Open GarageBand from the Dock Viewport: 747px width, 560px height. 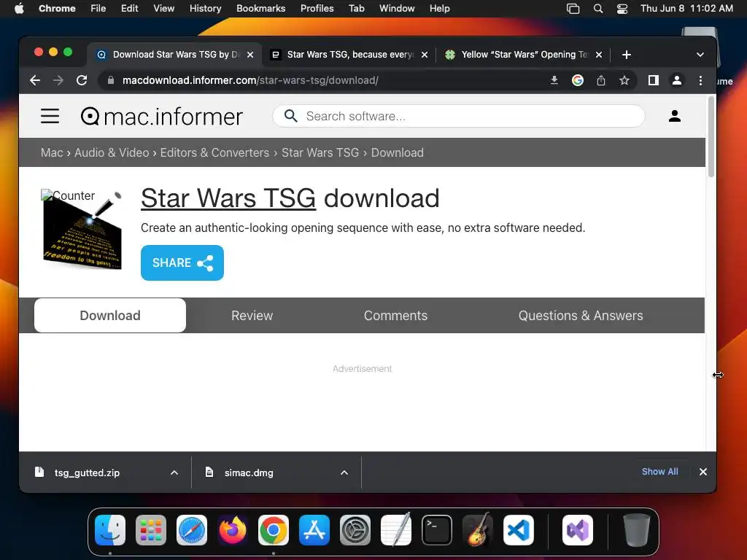tap(478, 530)
